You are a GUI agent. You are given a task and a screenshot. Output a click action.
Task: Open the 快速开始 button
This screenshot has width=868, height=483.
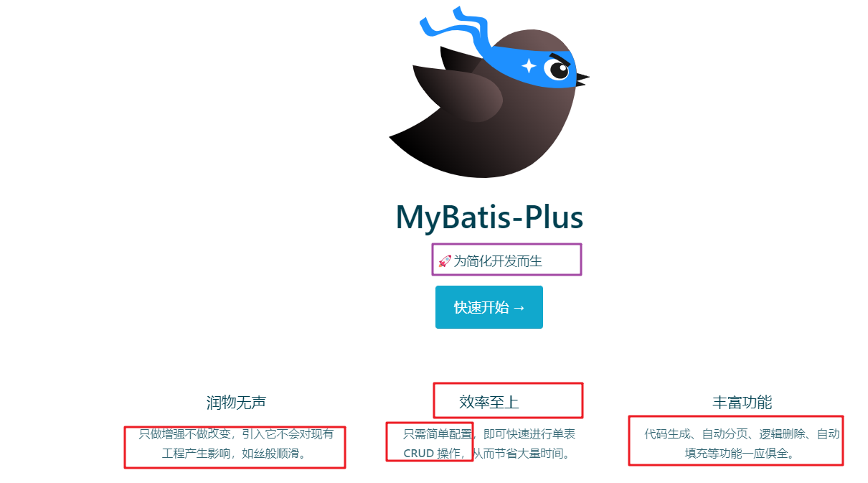tap(489, 307)
